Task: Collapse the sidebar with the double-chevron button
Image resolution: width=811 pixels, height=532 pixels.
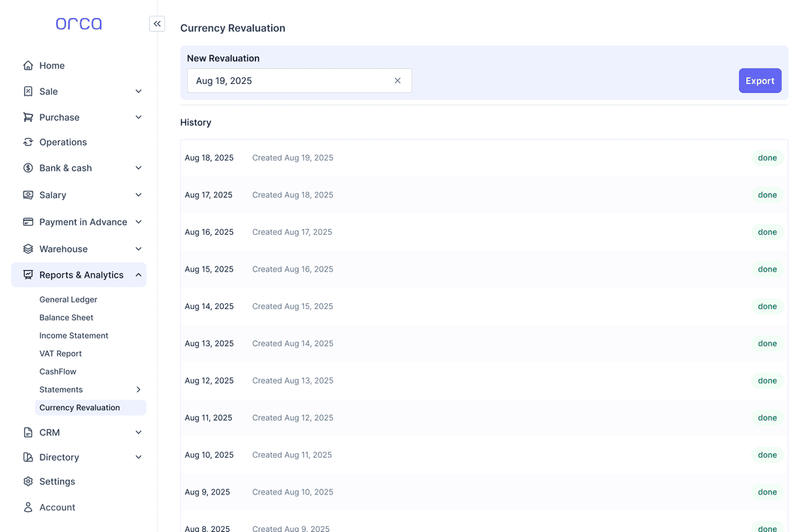Action: pyautogui.click(x=157, y=23)
